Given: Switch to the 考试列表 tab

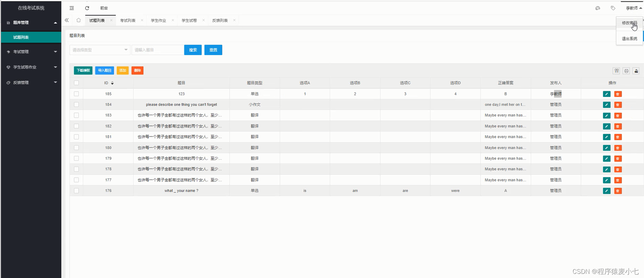Looking at the screenshot, I should click(128, 20).
